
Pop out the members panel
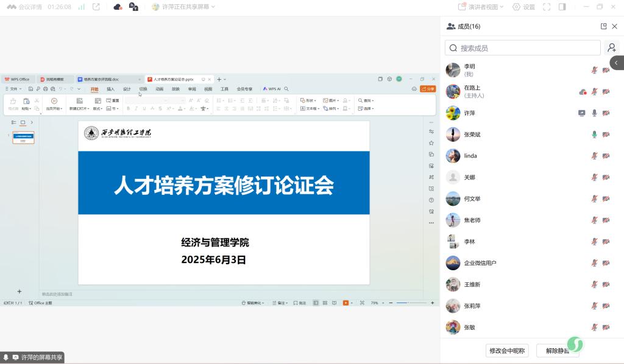603,26
